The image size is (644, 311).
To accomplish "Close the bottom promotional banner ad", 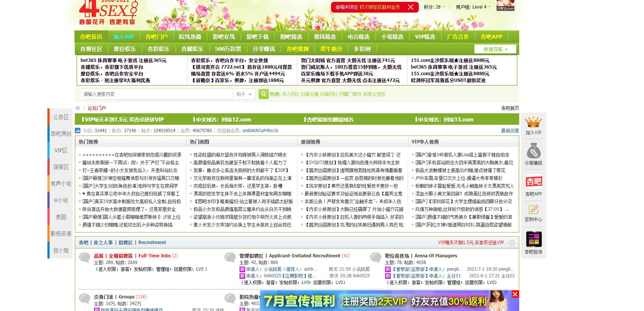I will tap(515, 294).
